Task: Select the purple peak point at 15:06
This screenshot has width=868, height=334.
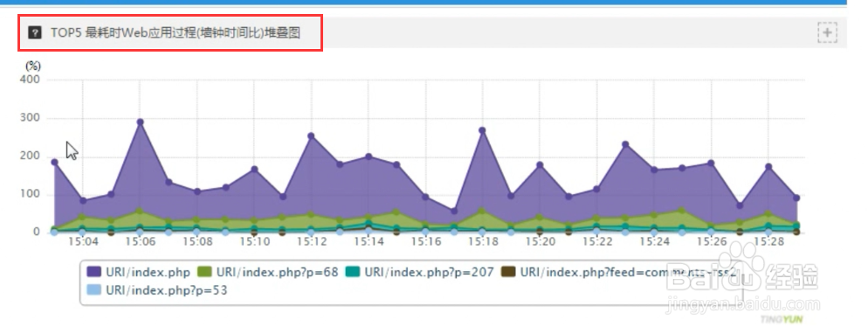Action: [140, 122]
